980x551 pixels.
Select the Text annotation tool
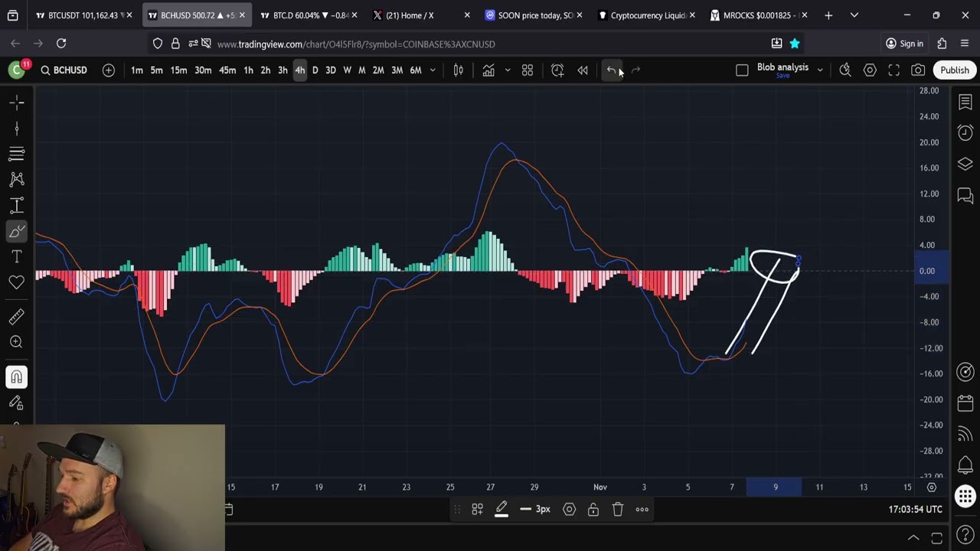tap(17, 256)
